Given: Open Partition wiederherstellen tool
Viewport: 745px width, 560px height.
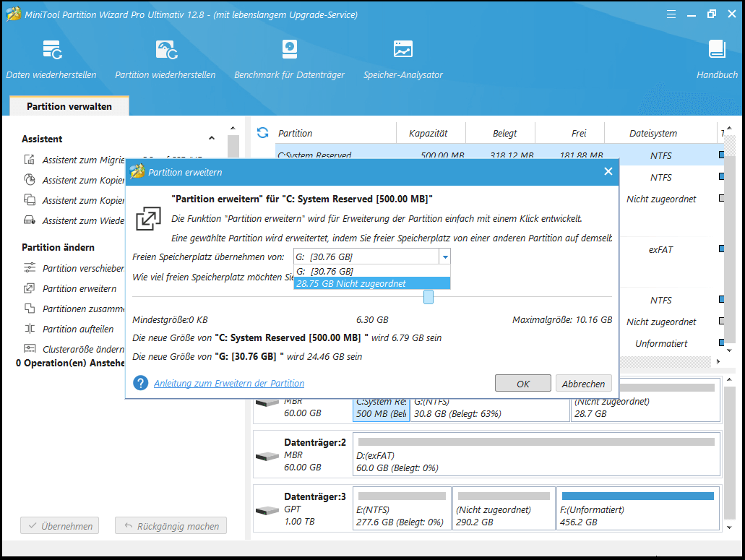Looking at the screenshot, I should (165, 59).
